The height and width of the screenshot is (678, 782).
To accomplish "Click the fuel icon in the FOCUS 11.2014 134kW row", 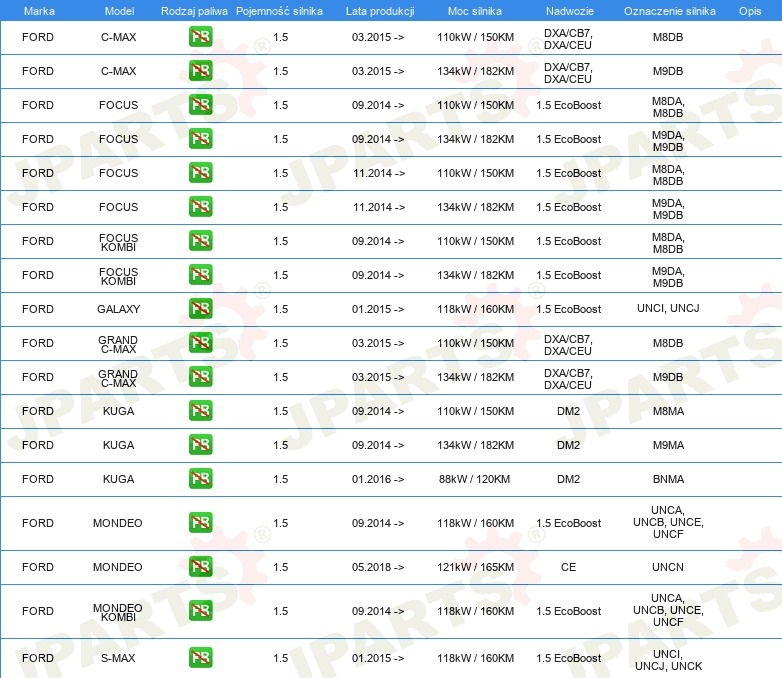I will click(x=200, y=207).
